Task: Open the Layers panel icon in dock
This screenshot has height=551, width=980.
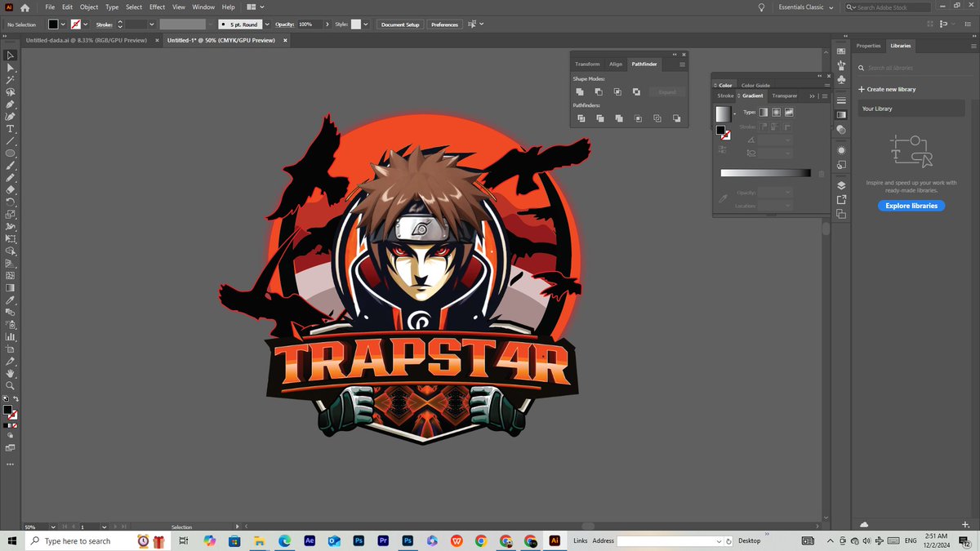Action: coord(841,185)
